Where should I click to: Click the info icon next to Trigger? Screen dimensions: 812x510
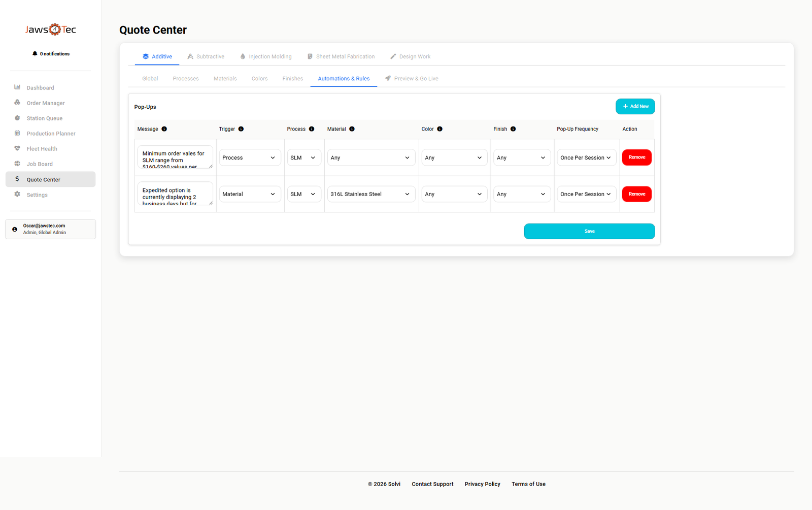coord(241,129)
